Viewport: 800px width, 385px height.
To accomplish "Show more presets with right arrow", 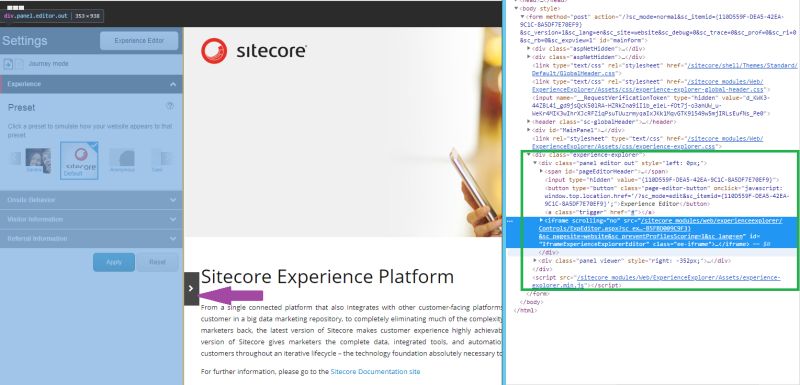I will (166, 160).
